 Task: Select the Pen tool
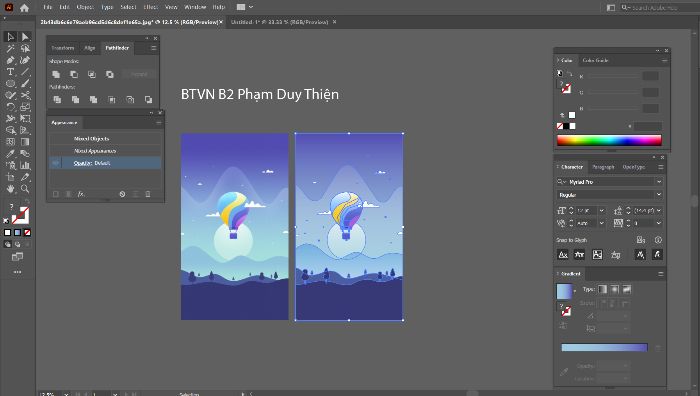click(10, 60)
